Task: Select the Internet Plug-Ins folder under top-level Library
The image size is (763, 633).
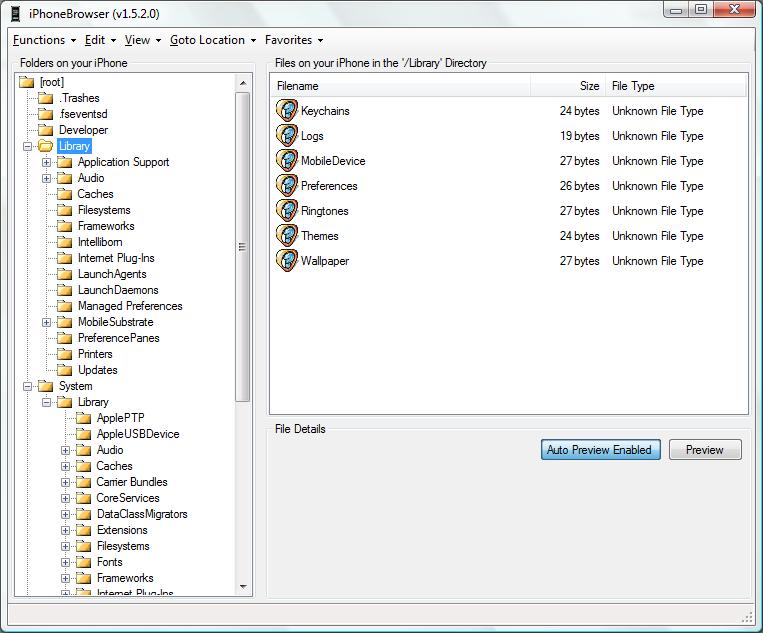Action: 116,258
